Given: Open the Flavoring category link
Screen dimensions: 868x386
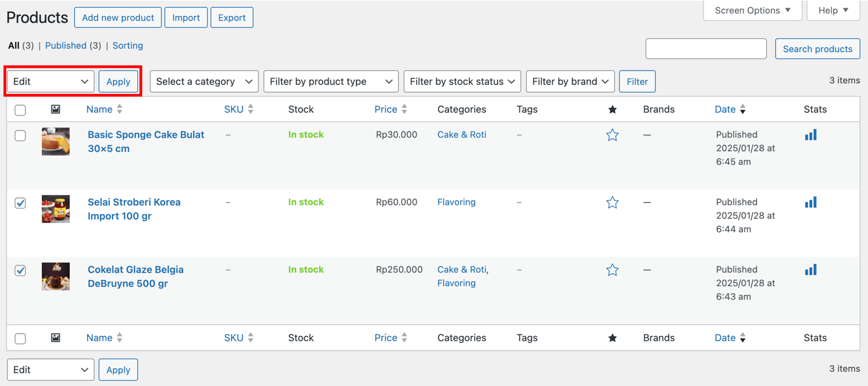Looking at the screenshot, I should point(456,202).
